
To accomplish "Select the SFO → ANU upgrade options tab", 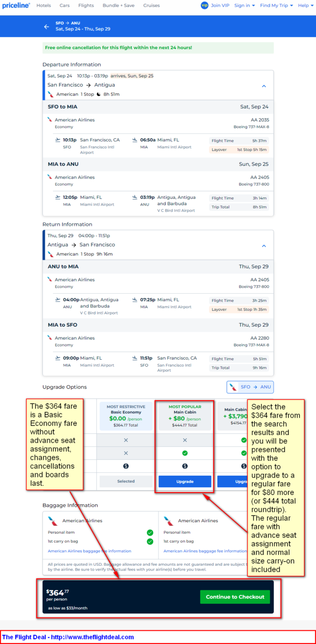I will point(250,387).
